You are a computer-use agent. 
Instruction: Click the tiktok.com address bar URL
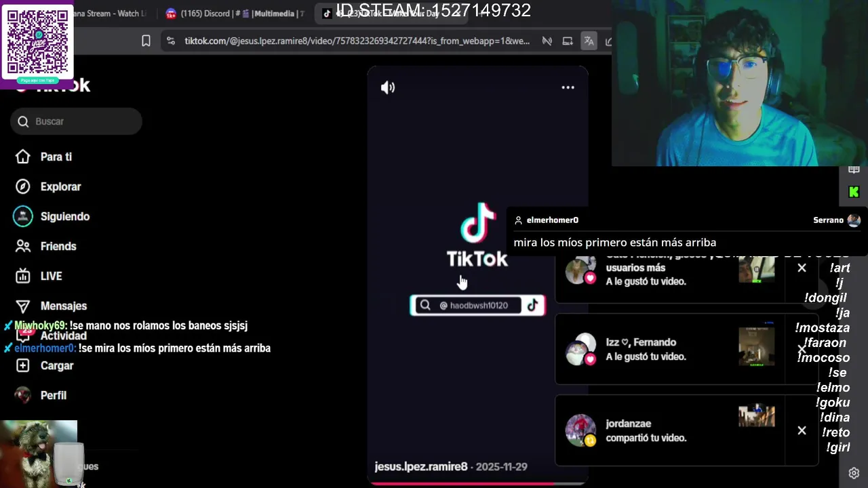click(357, 41)
